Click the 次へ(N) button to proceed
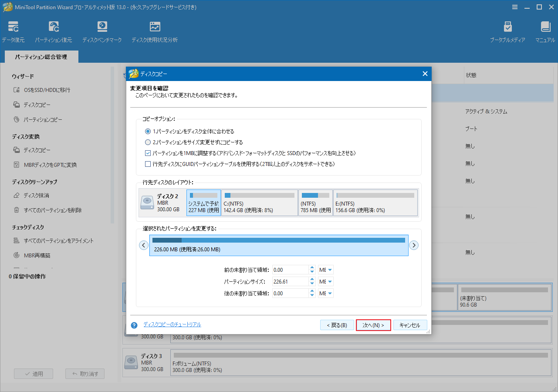 pos(373,325)
